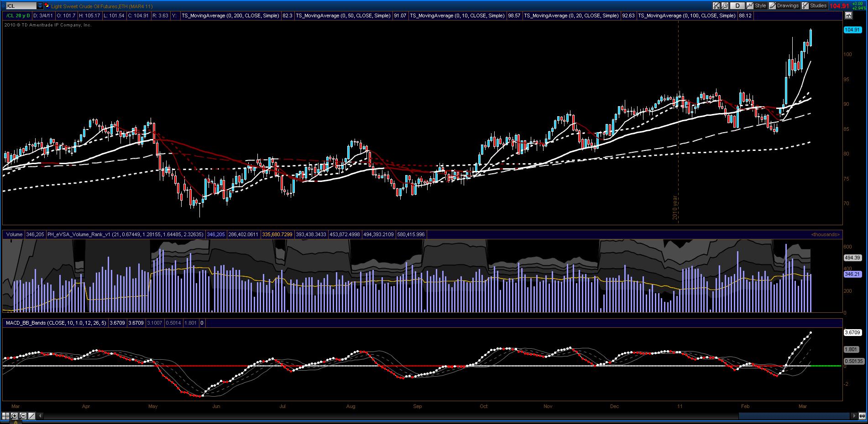868x424 pixels.
Task: Click the 2010 year vertical marker line
Action: (678, 123)
